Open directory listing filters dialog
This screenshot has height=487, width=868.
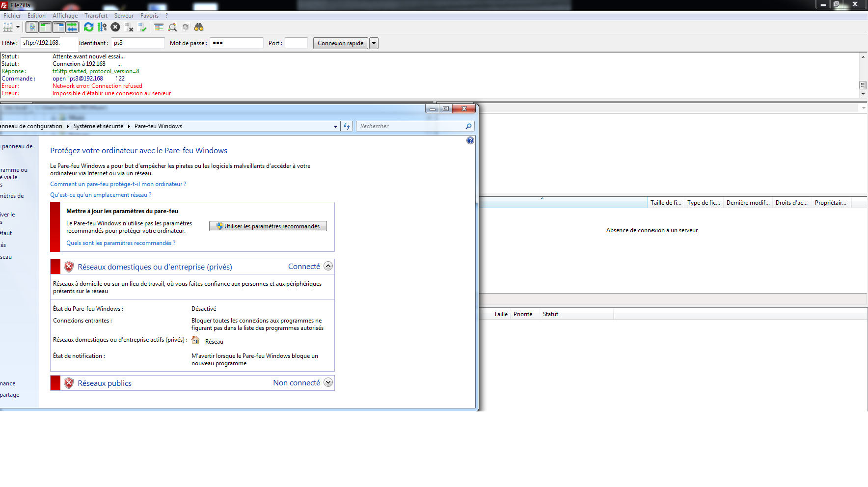coord(159,27)
